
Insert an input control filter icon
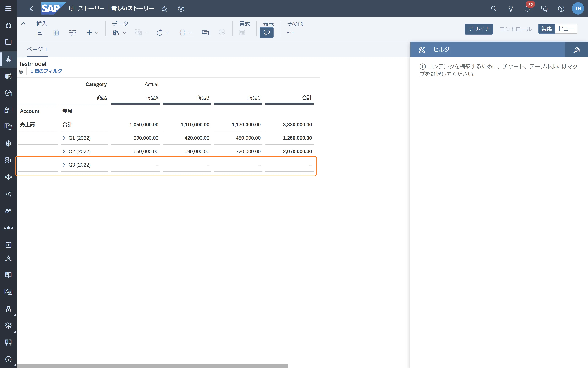point(72,32)
